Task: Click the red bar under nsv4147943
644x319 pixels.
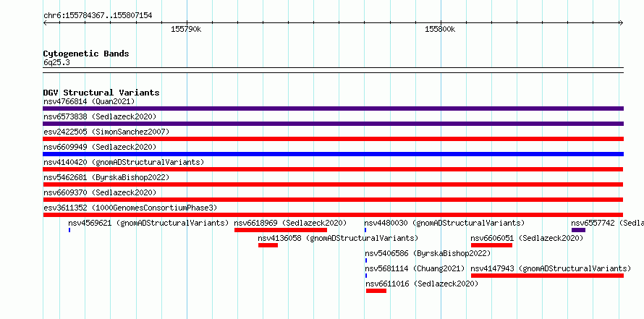Action: (x=547, y=276)
